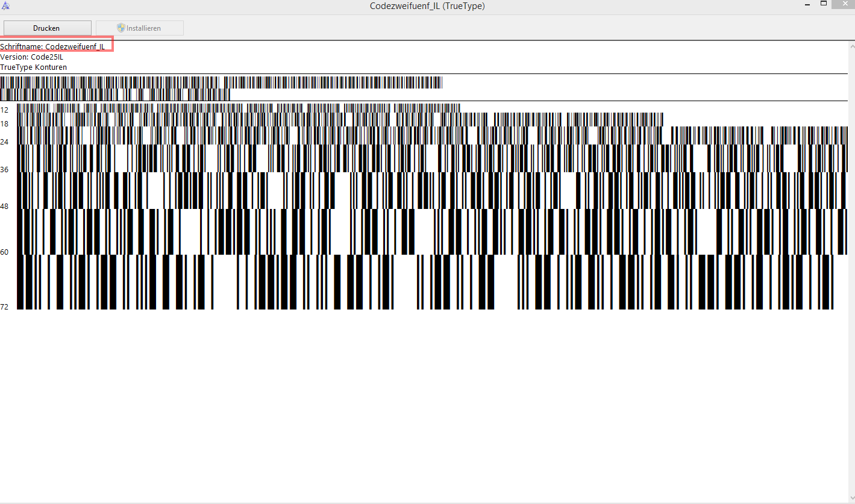The image size is (855, 504).
Task: Click the size label 48
Action: click(x=4, y=207)
